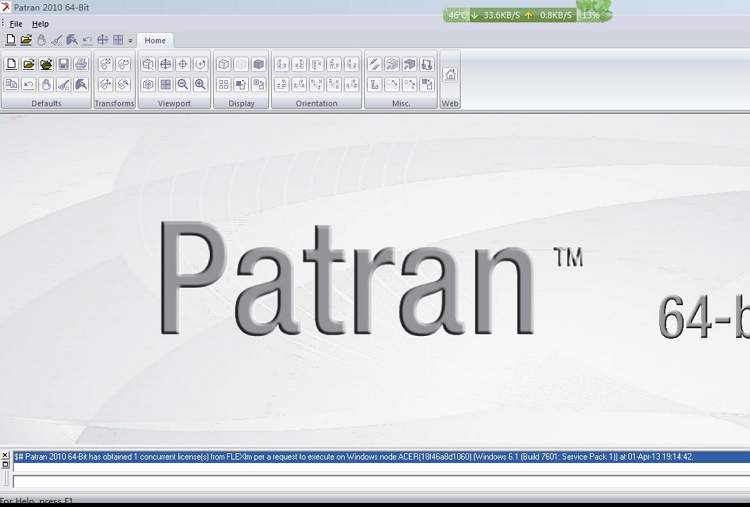Open a database with the Defaults group folder icon
Image resolution: width=750 pixels, height=507 pixels.
pos(29,64)
